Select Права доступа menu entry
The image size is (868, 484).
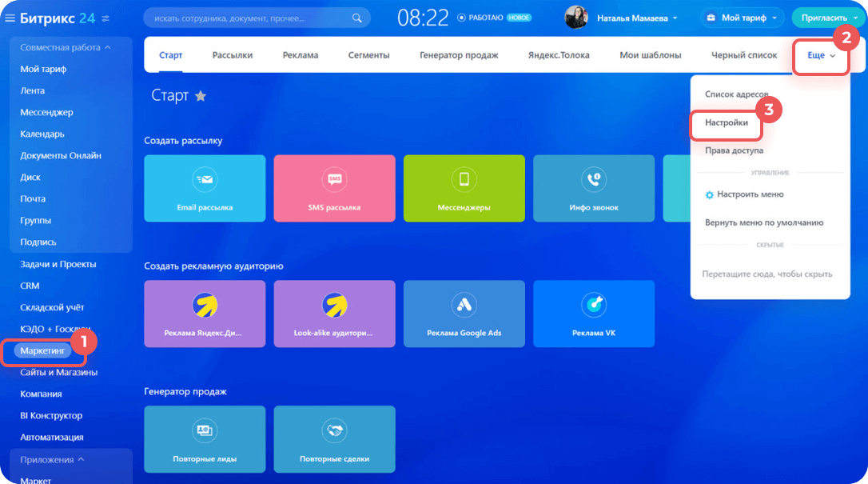click(x=734, y=150)
